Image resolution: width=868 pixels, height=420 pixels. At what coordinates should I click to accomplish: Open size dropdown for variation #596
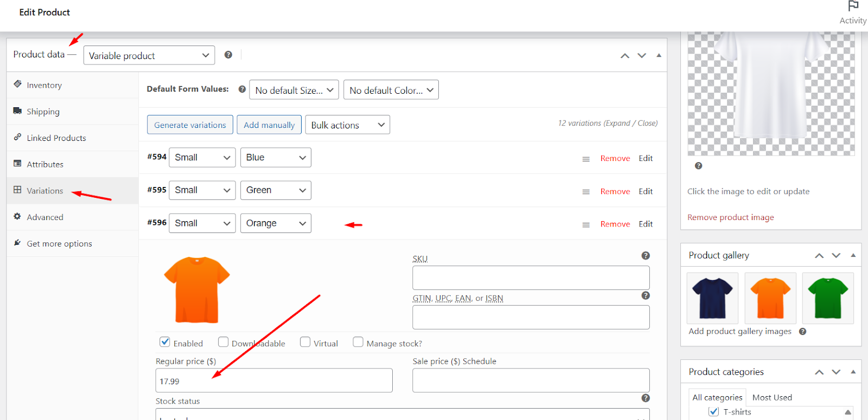point(202,223)
